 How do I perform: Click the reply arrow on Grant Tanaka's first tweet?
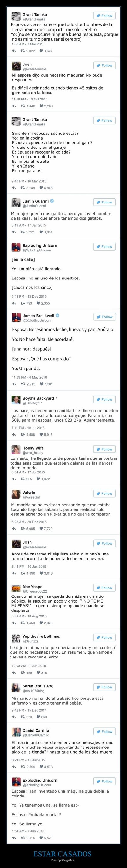[x=14, y=51]
